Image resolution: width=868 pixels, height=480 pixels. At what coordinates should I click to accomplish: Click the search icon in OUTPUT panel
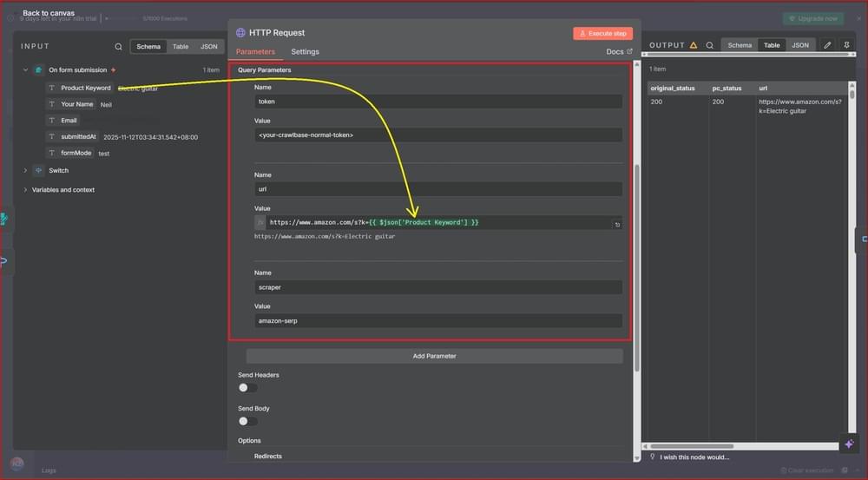(709, 45)
